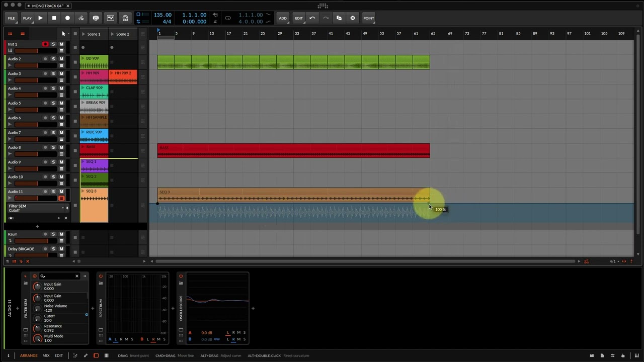Switch to lower EDIT panel view
The width and height of the screenshot is (644, 362).
pyautogui.click(x=58, y=355)
